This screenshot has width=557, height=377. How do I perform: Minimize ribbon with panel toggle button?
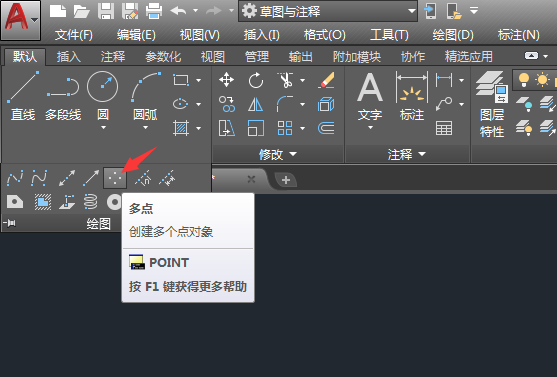pos(531,56)
